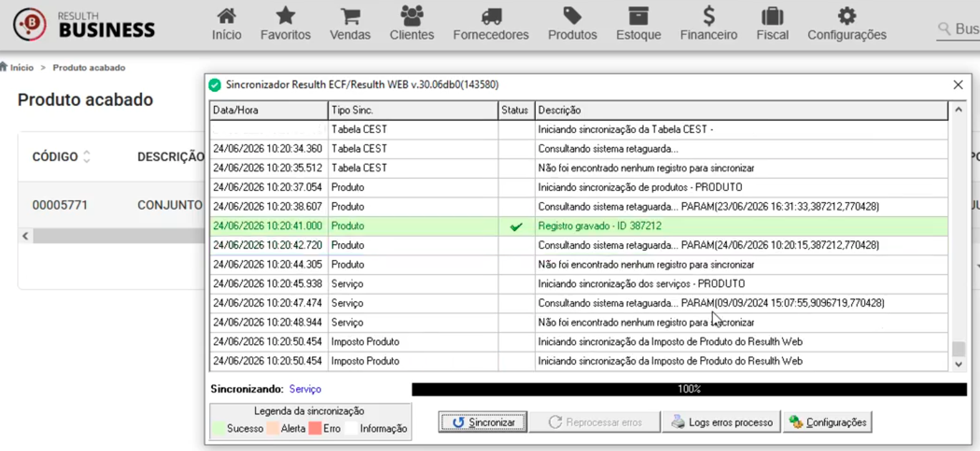
Task: Open the Produtos tag icon
Action: tap(572, 16)
